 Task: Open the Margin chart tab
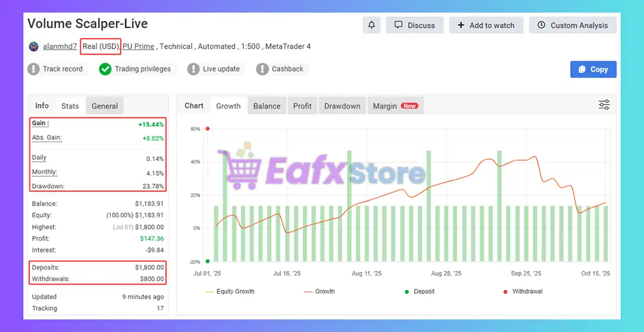(395, 106)
